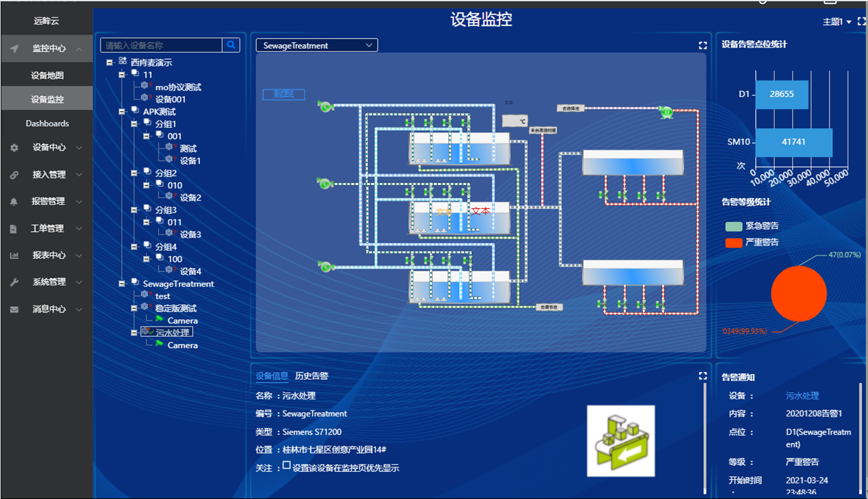Click group icon beside SewageTreatment tree node
Viewport: 868px width, 499px height.
(x=135, y=283)
